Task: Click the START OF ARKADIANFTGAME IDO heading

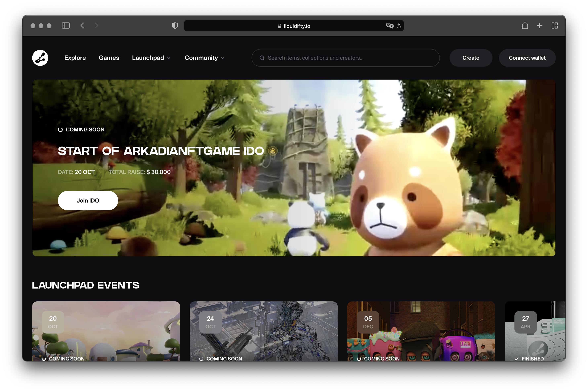Action: pyautogui.click(x=161, y=151)
